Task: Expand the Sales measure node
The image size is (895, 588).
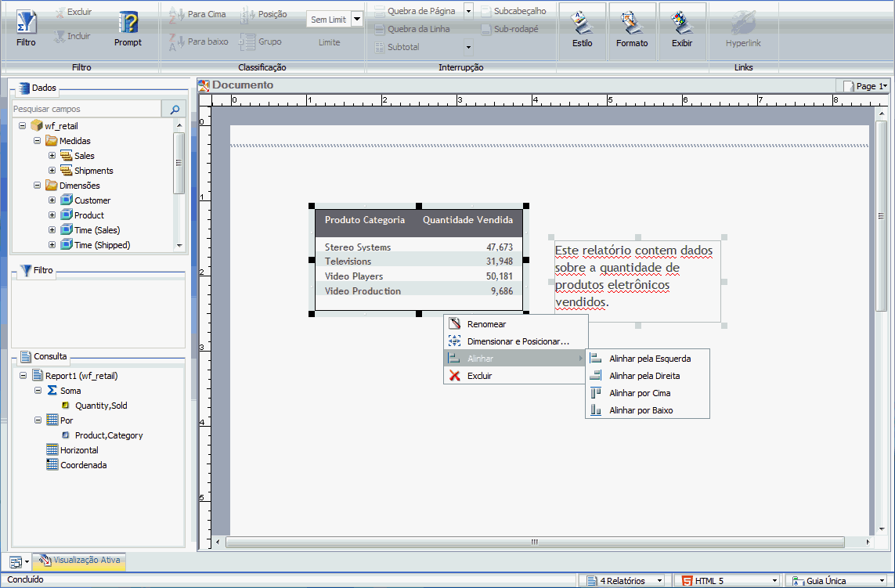Action: (52, 155)
